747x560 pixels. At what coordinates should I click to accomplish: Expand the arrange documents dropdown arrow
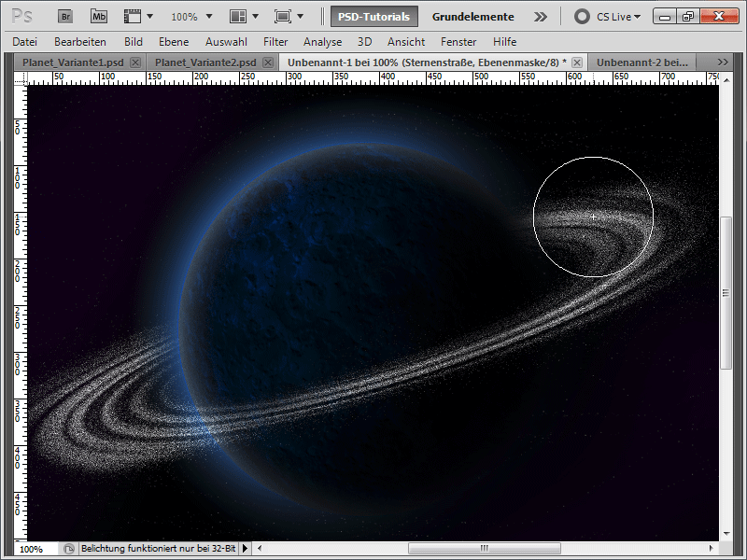coord(255,17)
